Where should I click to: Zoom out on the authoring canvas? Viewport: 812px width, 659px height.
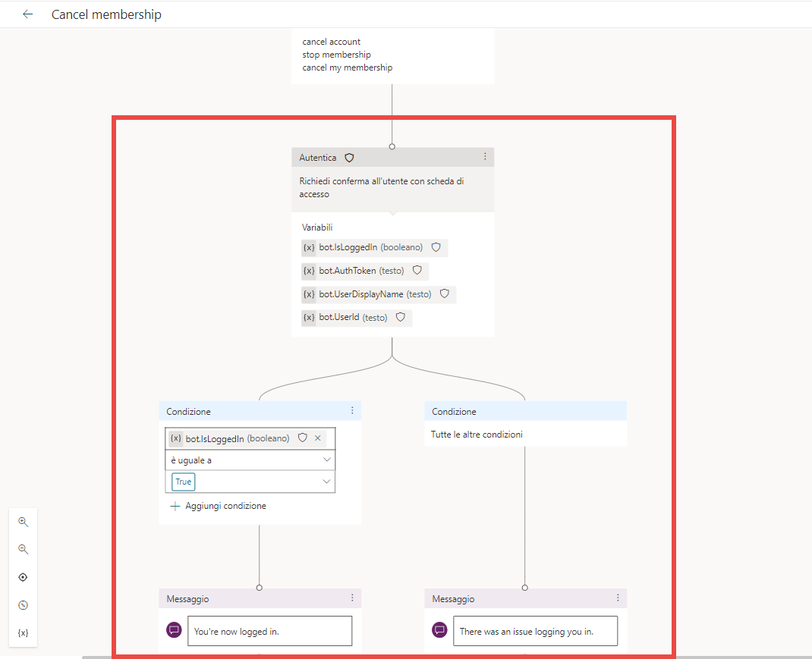(x=23, y=549)
